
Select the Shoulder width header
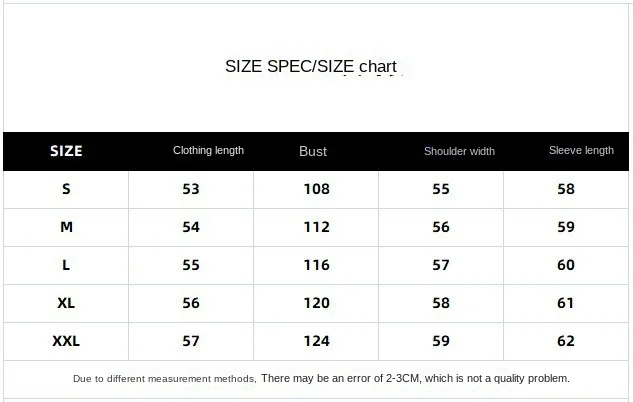[x=459, y=151]
